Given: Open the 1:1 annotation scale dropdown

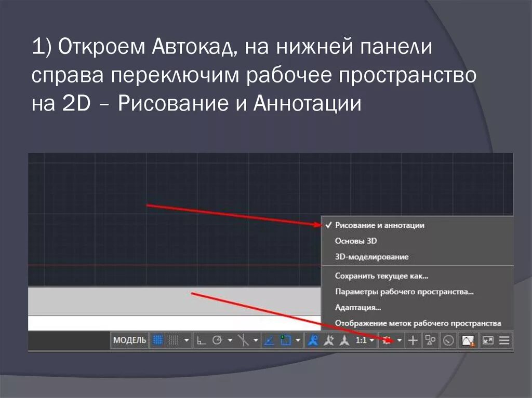Looking at the screenshot, I should pyautogui.click(x=364, y=340).
